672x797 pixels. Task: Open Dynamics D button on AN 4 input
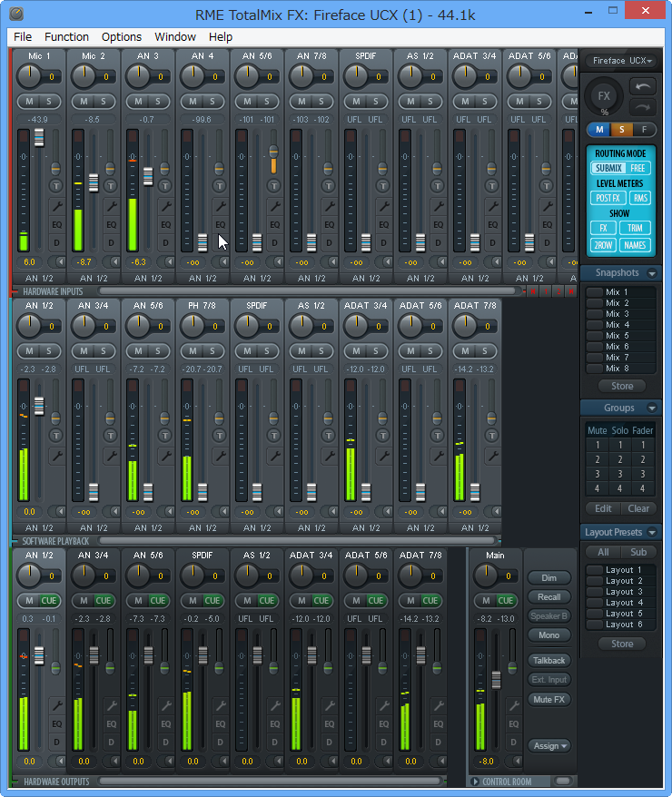pos(220,243)
